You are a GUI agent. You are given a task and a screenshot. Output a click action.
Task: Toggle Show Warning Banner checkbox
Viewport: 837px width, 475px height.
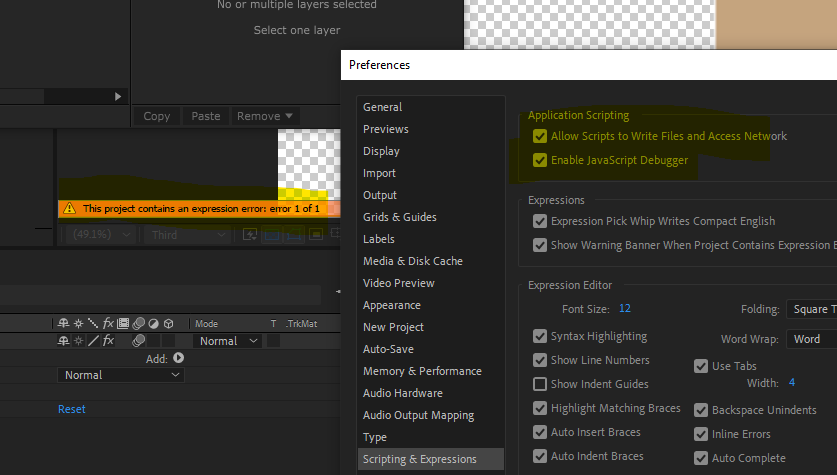(x=540, y=245)
